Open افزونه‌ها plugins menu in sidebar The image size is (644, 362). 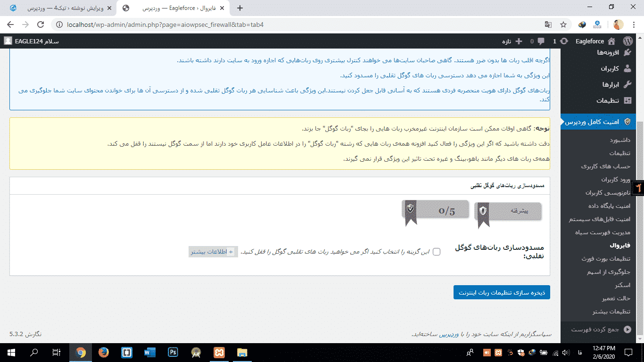pyautogui.click(x=613, y=52)
